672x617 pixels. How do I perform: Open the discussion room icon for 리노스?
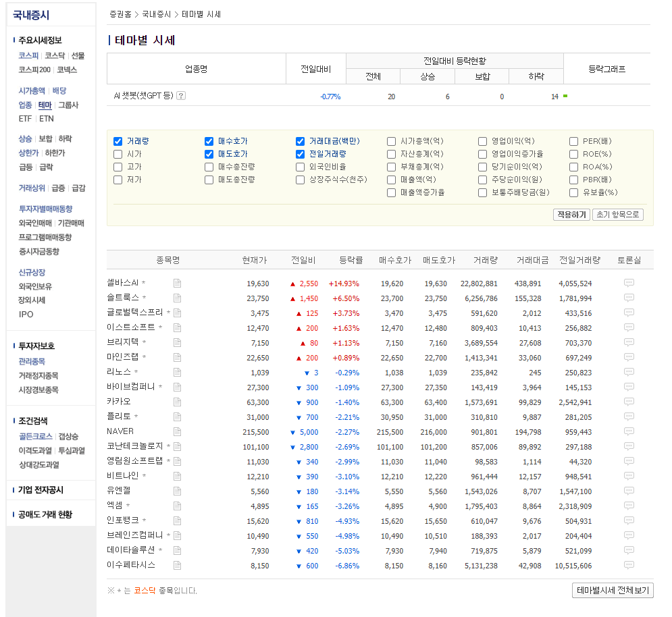click(629, 372)
